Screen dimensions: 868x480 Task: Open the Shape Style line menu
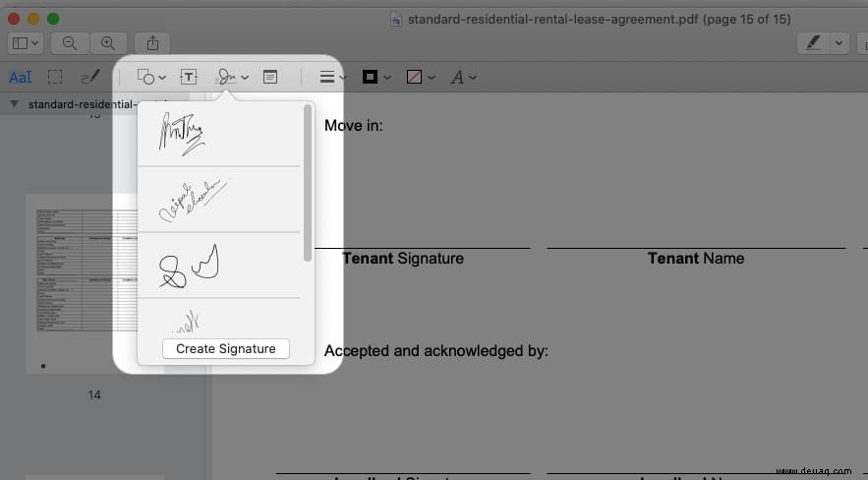tap(333, 77)
